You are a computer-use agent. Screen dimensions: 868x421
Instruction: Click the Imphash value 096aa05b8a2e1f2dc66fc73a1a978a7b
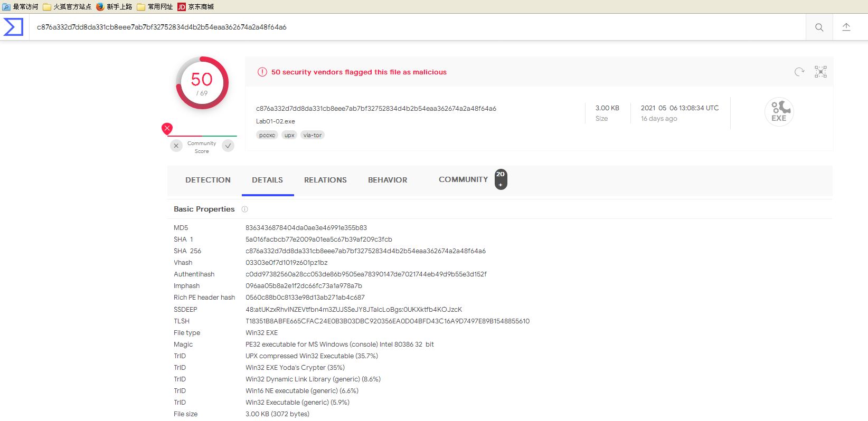304,286
